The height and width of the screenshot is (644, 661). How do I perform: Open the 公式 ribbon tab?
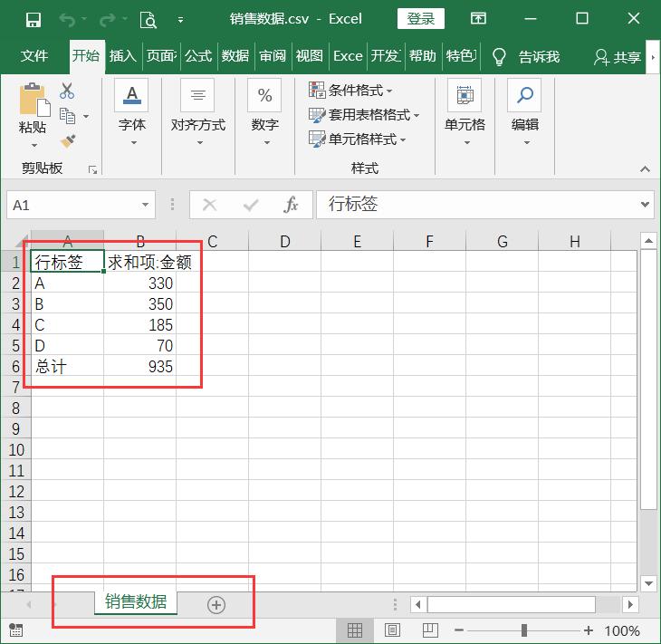tap(198, 56)
